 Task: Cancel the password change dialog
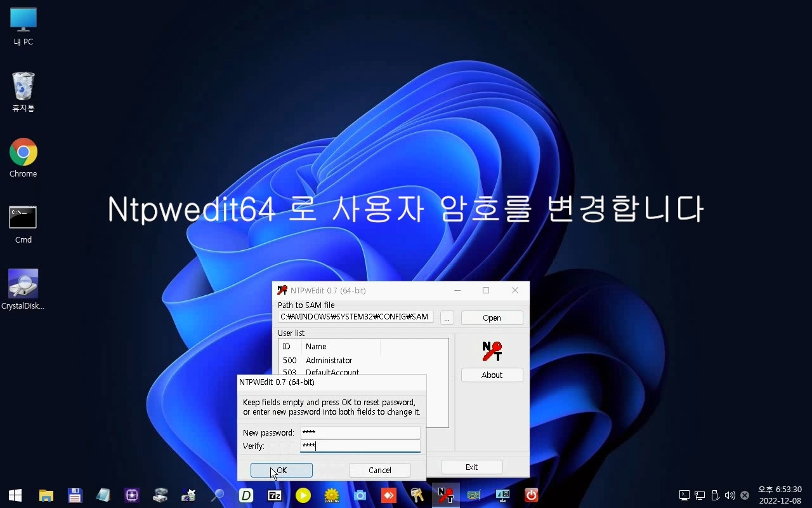380,470
